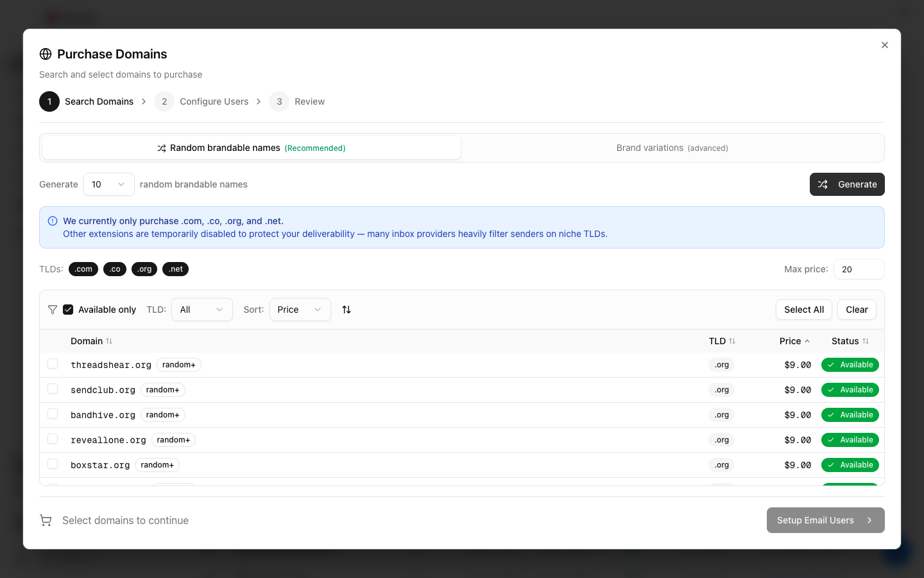Close the Purchase Domains dialog

885,45
